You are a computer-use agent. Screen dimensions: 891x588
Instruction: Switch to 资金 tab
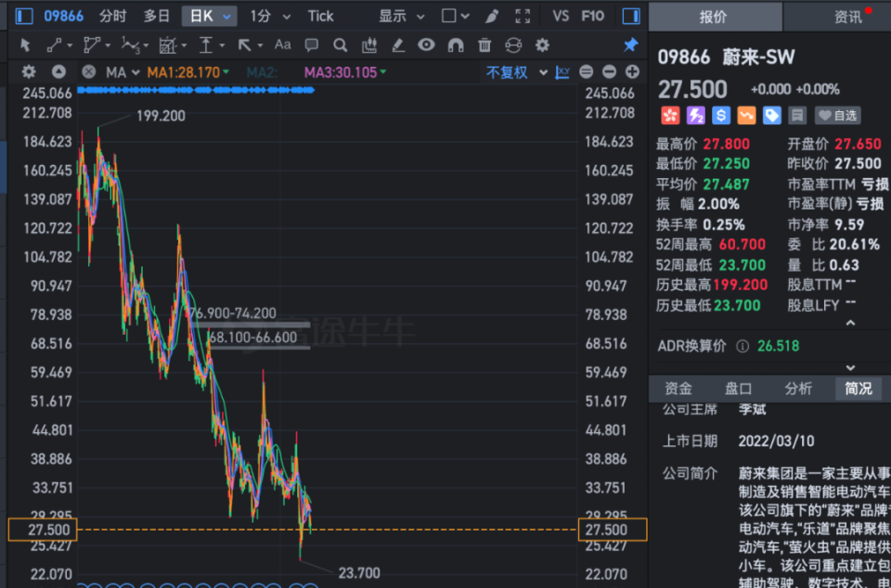[678, 389]
